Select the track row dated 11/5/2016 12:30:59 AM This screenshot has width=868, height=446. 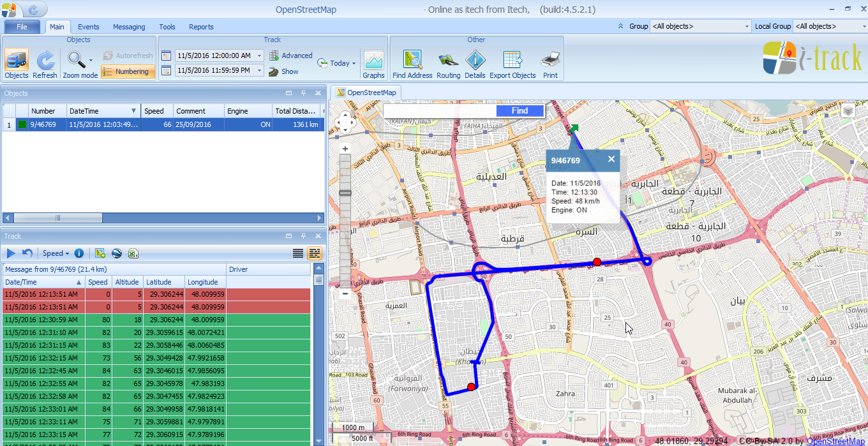(x=157, y=320)
